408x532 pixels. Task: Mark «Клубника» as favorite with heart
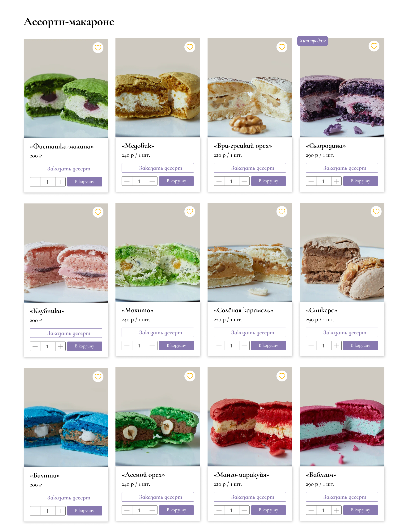coord(98,212)
